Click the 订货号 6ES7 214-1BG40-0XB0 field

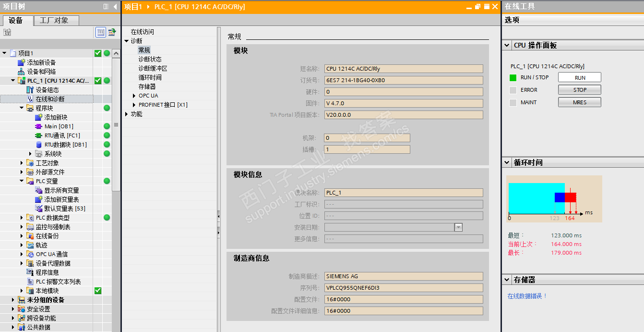point(404,80)
